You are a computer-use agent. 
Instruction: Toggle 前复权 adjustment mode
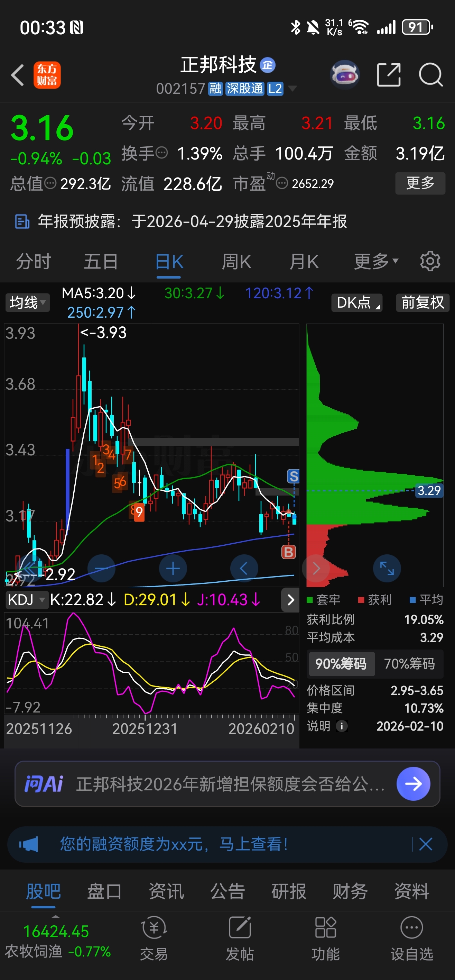[x=422, y=302]
